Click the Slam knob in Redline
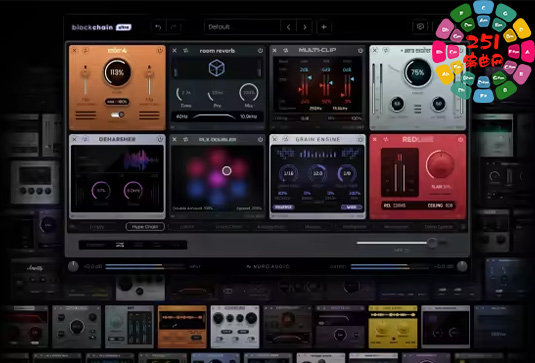This screenshot has height=363, width=535. tap(440, 165)
